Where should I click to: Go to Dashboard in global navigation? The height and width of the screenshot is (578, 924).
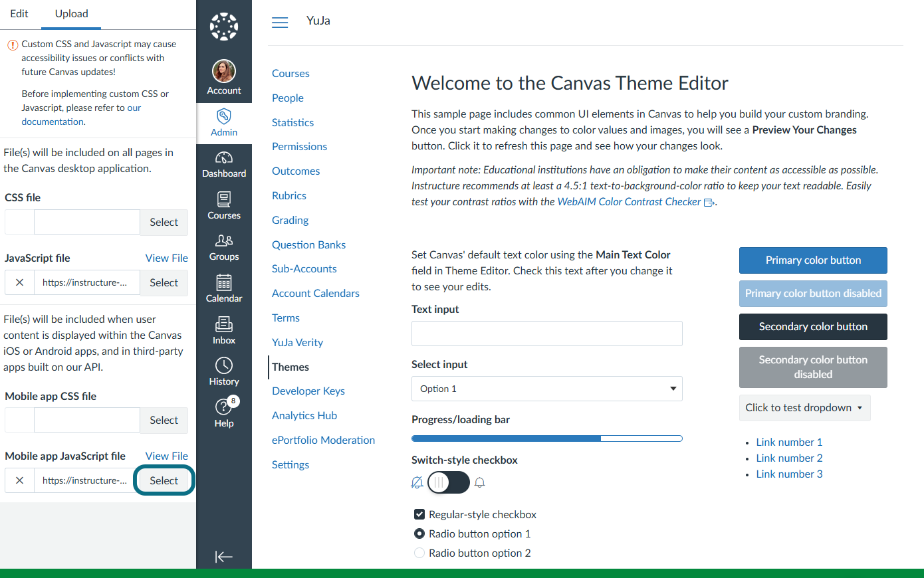pos(224,165)
